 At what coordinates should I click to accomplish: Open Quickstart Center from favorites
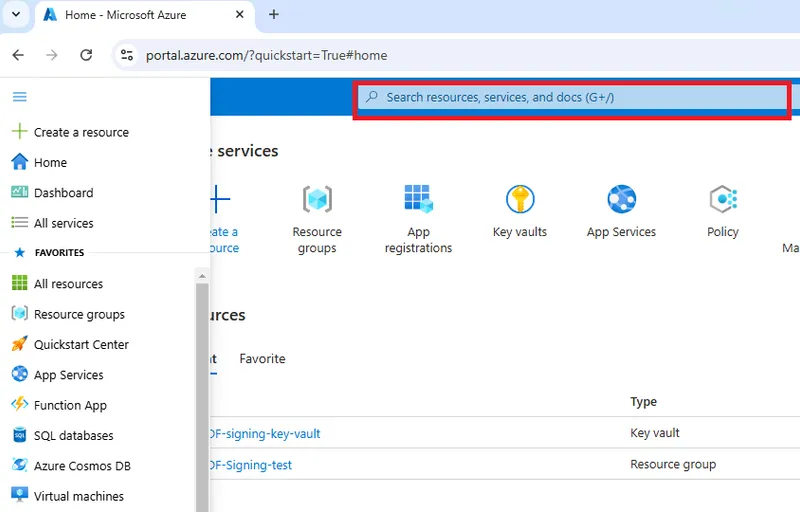coord(81,344)
